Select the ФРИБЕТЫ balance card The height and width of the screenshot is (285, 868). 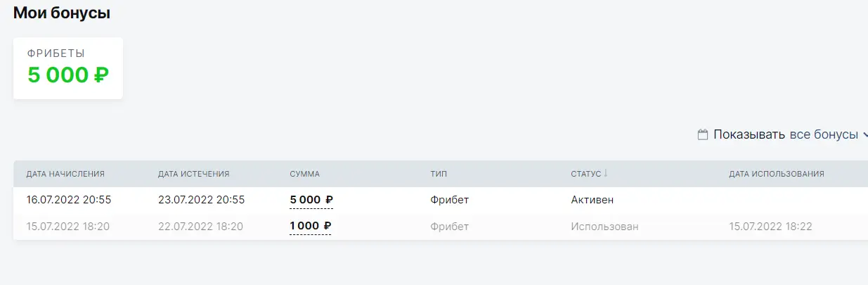point(68,68)
